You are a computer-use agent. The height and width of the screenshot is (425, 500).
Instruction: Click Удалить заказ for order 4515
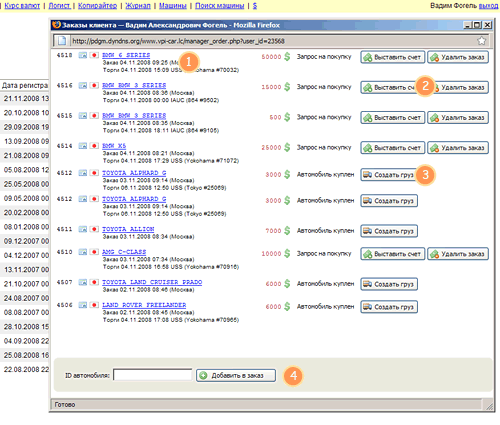point(458,118)
